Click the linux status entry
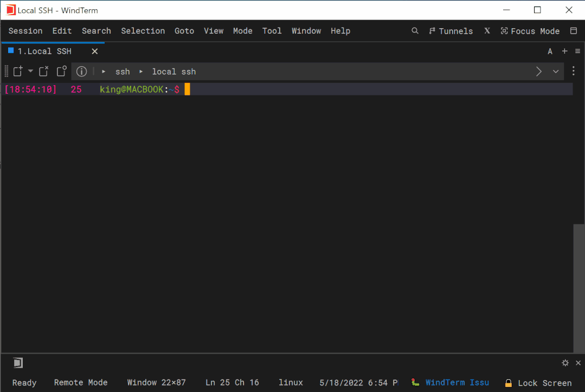This screenshot has height=392, width=585. point(291,383)
